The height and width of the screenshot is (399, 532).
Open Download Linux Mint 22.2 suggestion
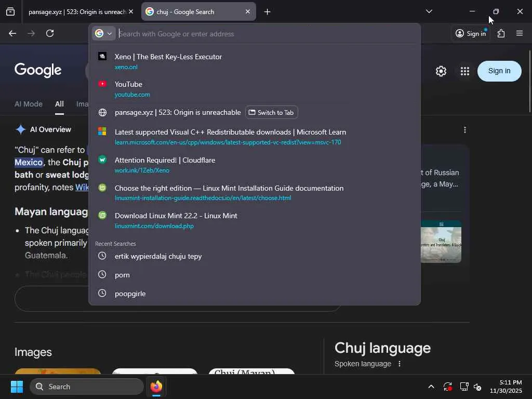(x=255, y=220)
